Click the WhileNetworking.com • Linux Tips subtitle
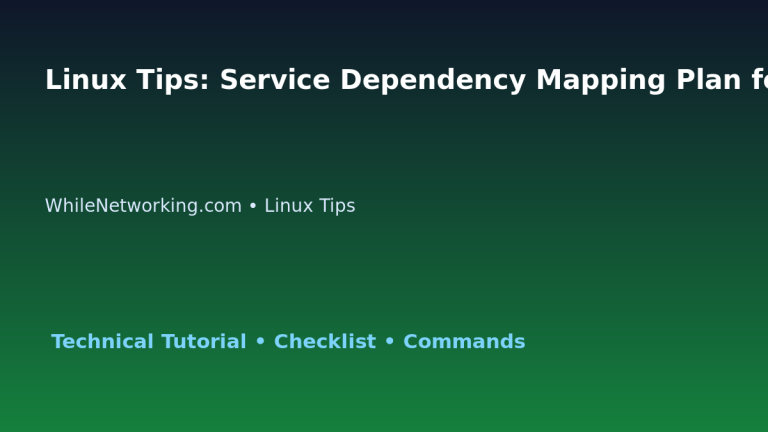 (200, 206)
